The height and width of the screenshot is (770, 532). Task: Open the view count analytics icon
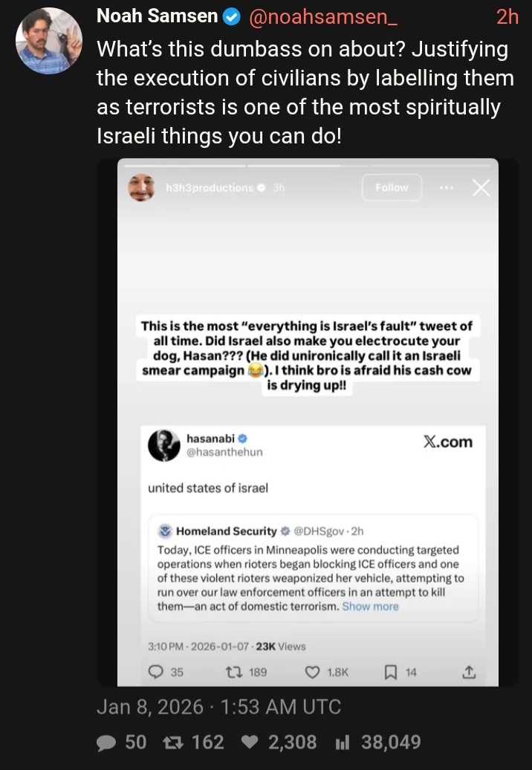(x=343, y=742)
